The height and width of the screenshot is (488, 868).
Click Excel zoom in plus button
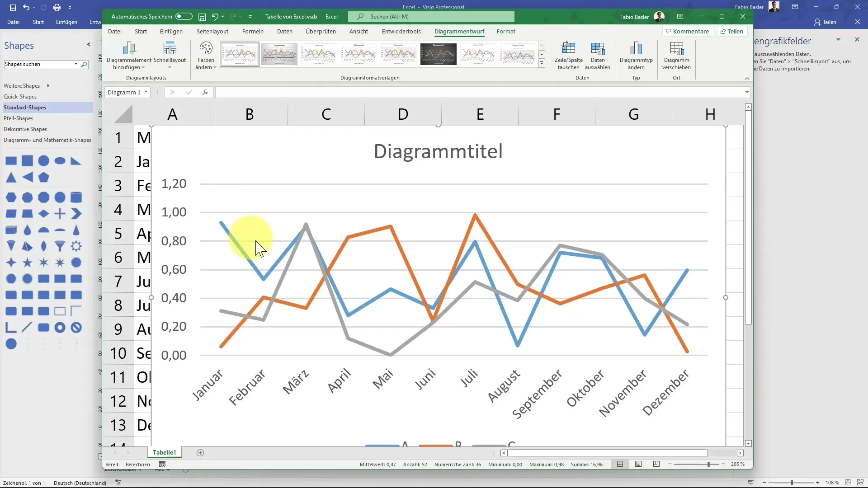723,464
